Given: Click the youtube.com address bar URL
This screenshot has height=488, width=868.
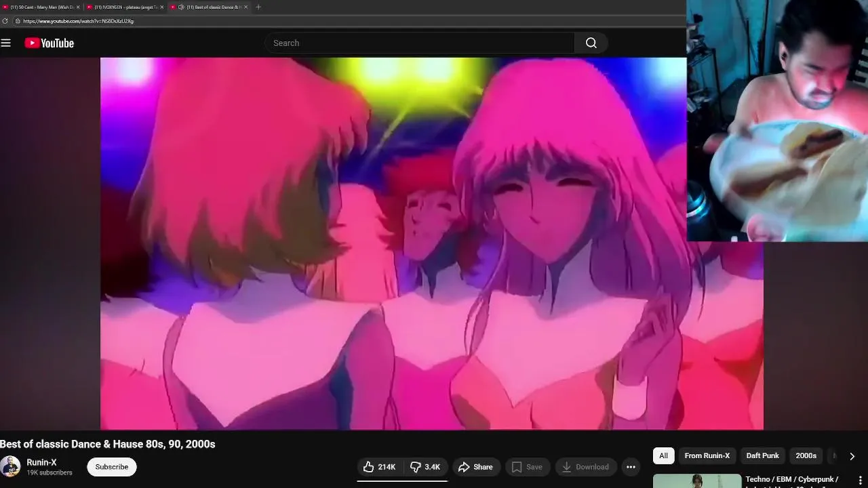Looking at the screenshot, I should (x=78, y=21).
